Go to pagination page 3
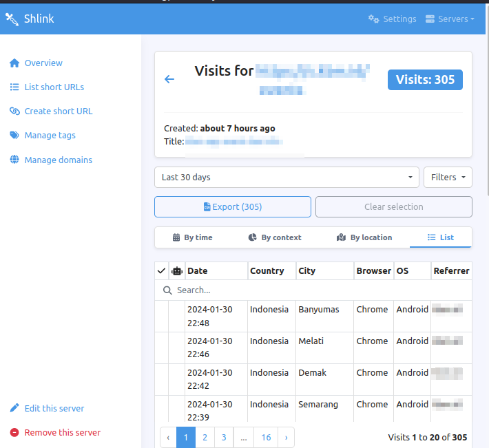The width and height of the screenshot is (489, 448). tap(224, 438)
